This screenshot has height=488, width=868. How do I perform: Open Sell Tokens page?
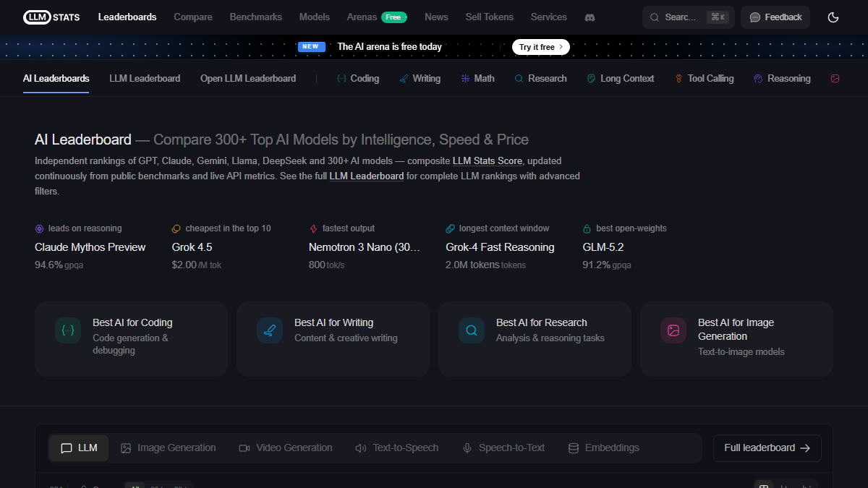489,17
